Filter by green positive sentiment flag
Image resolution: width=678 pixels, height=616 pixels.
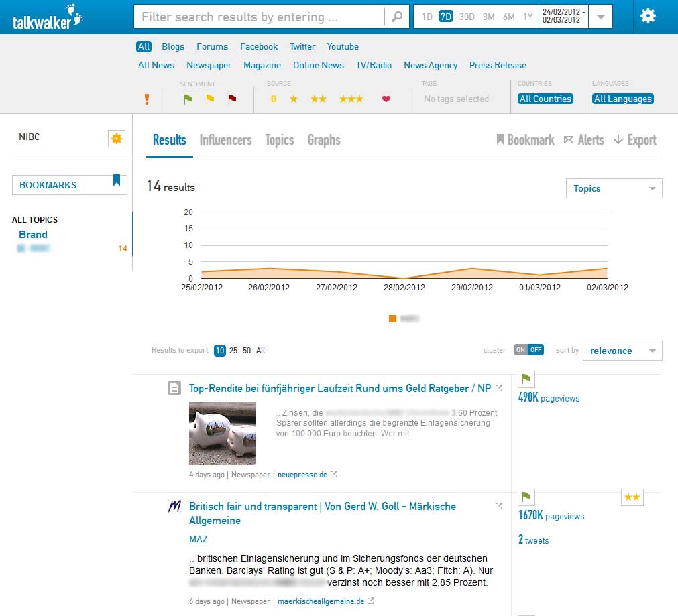point(188,99)
